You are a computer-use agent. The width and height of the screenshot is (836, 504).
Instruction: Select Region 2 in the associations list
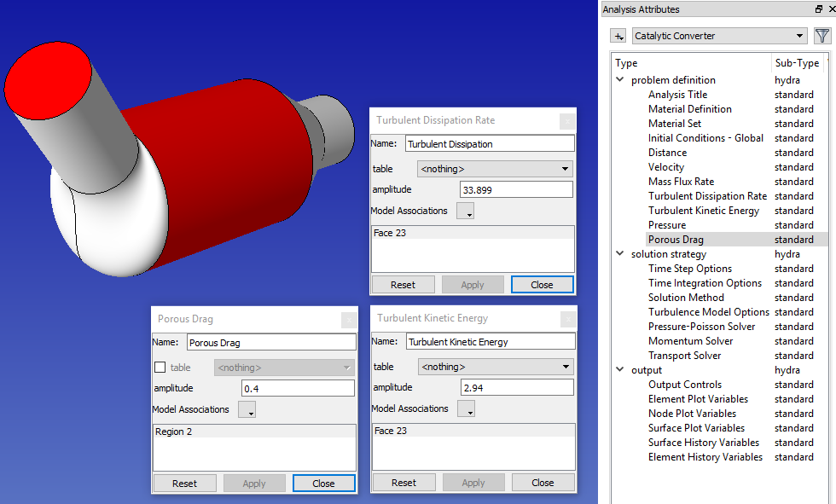tap(174, 432)
